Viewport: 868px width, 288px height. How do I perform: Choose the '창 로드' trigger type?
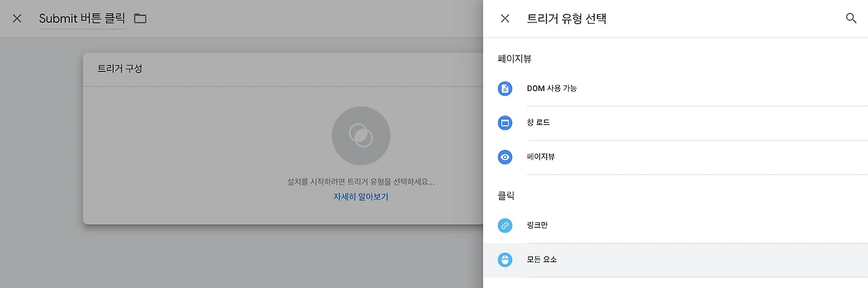click(x=675, y=123)
